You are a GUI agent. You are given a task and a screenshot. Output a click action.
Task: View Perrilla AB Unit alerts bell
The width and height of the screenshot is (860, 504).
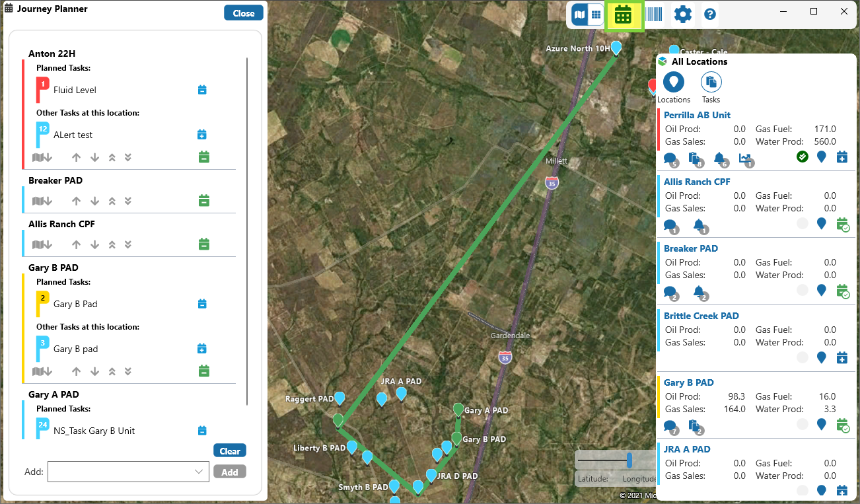[721, 159]
